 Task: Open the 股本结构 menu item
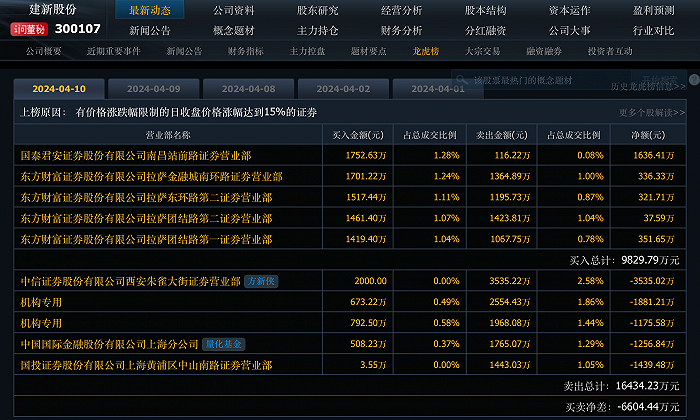485,10
